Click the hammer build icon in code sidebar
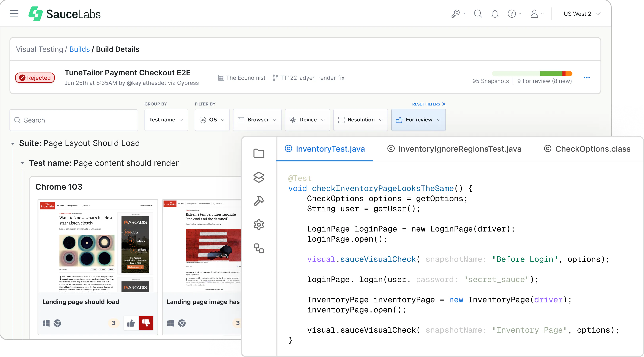The width and height of the screenshot is (644, 357). (x=259, y=201)
